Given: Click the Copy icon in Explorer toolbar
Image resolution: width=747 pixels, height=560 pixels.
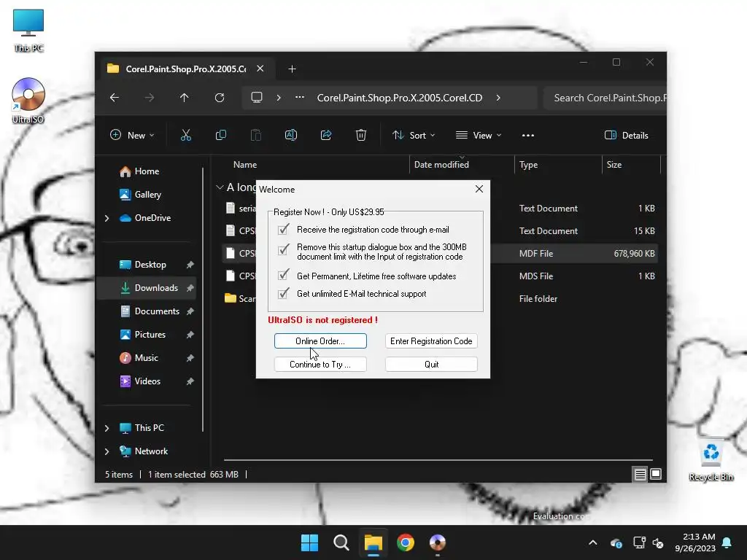Looking at the screenshot, I should 220,135.
